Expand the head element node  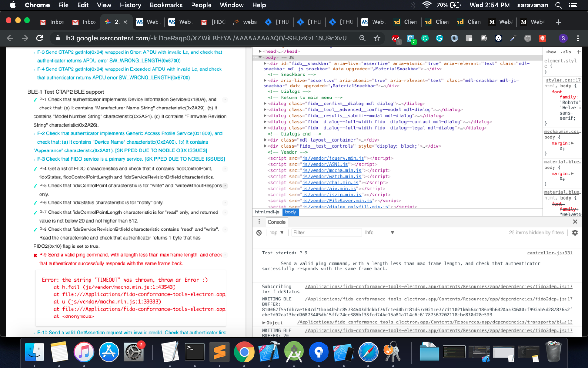click(x=260, y=52)
